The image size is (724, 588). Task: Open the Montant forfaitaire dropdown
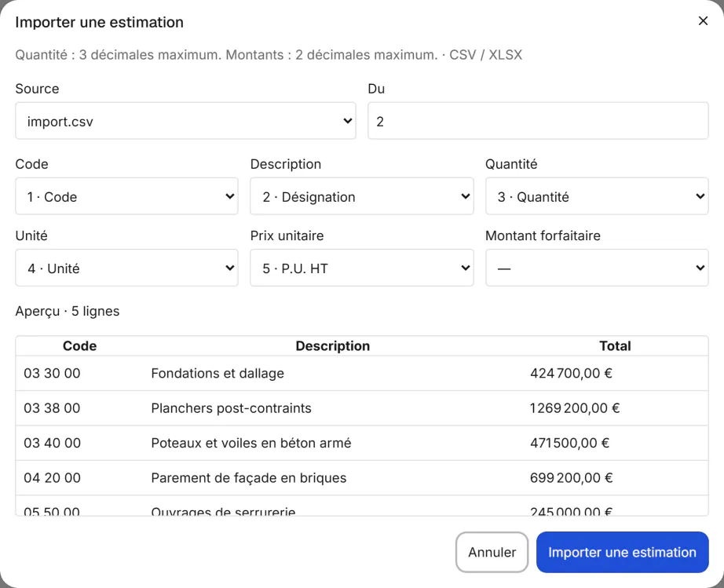click(x=597, y=268)
